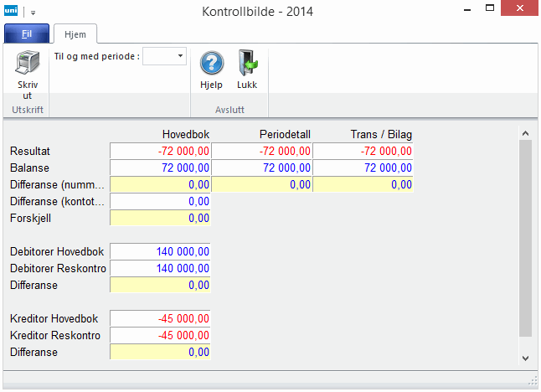Screen dimensions: 541x392
Task: Click the Kreditor Reskontro amount field
Action: [x=161, y=336]
